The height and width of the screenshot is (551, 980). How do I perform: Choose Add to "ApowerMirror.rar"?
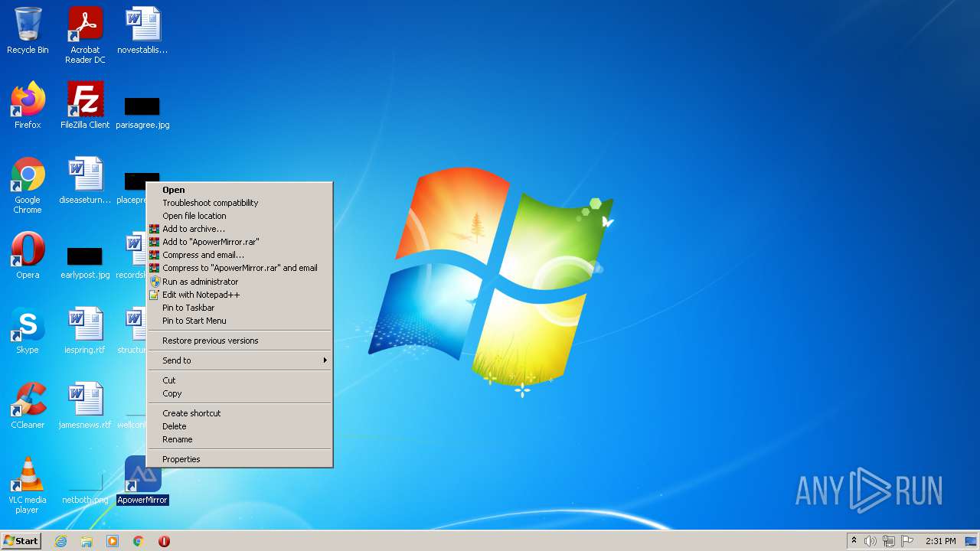pos(240,242)
